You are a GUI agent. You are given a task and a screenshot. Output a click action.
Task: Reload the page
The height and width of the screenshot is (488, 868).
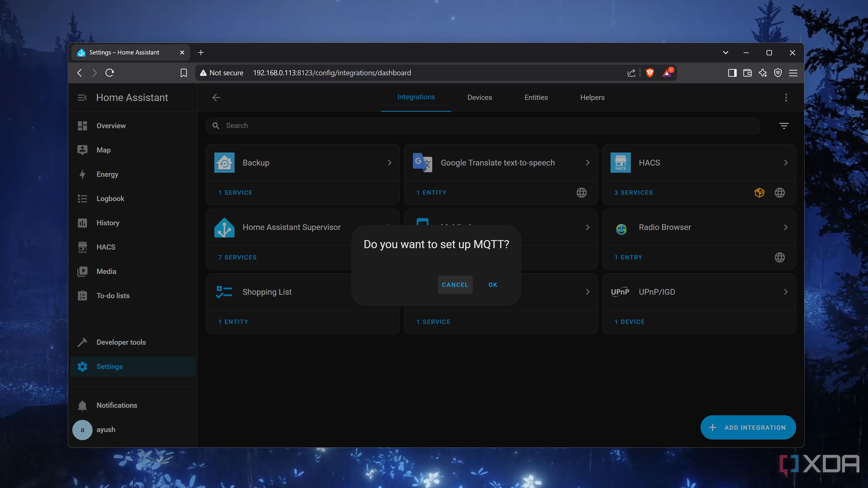109,73
